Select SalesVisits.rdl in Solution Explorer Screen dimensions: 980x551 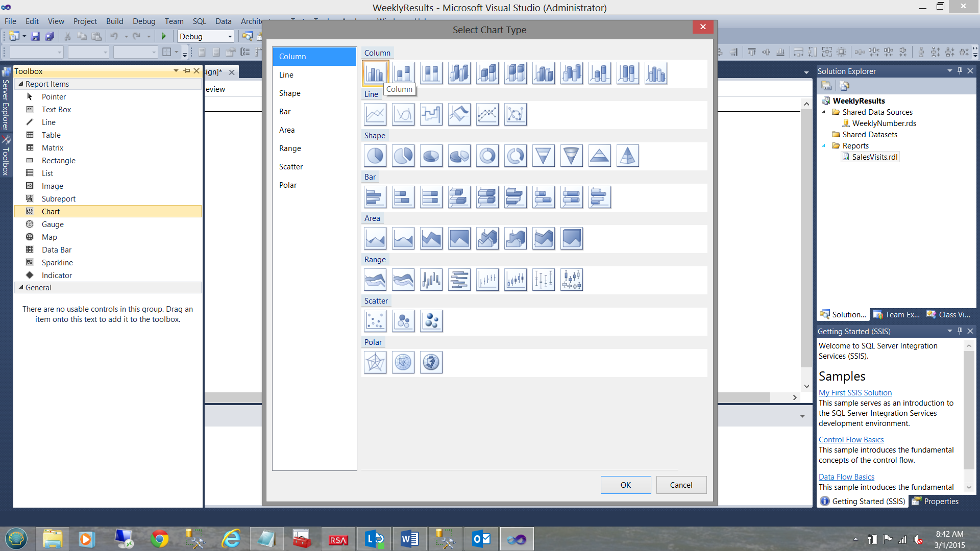coord(874,157)
